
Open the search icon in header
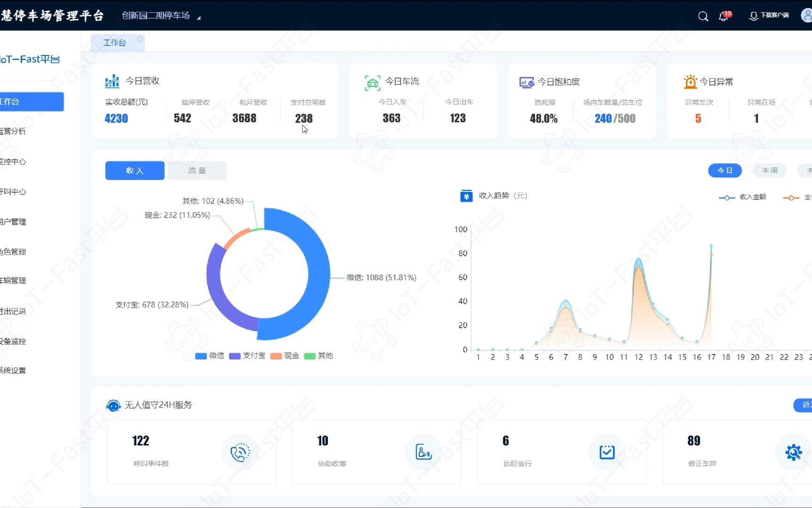coord(703,16)
